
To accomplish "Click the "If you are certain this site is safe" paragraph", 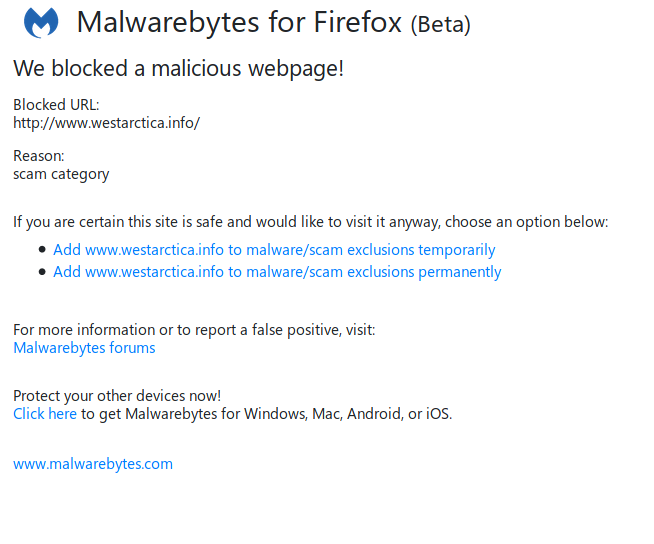I will 310,222.
